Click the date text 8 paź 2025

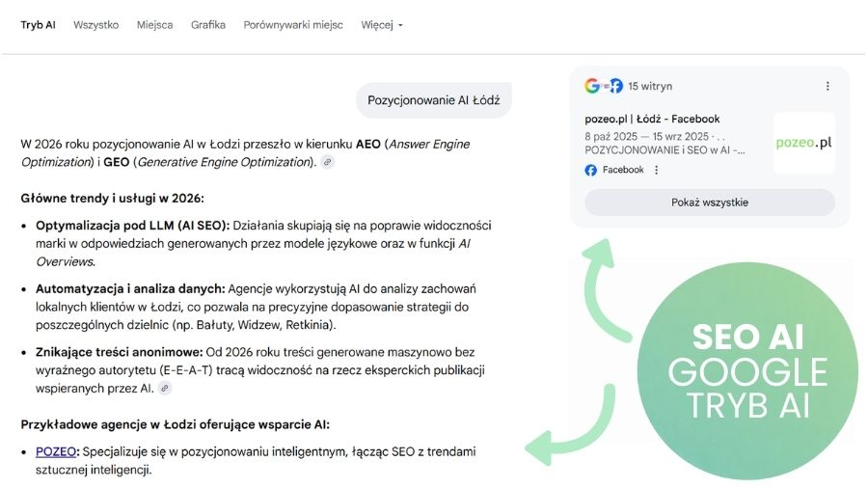pyautogui.click(x=611, y=136)
